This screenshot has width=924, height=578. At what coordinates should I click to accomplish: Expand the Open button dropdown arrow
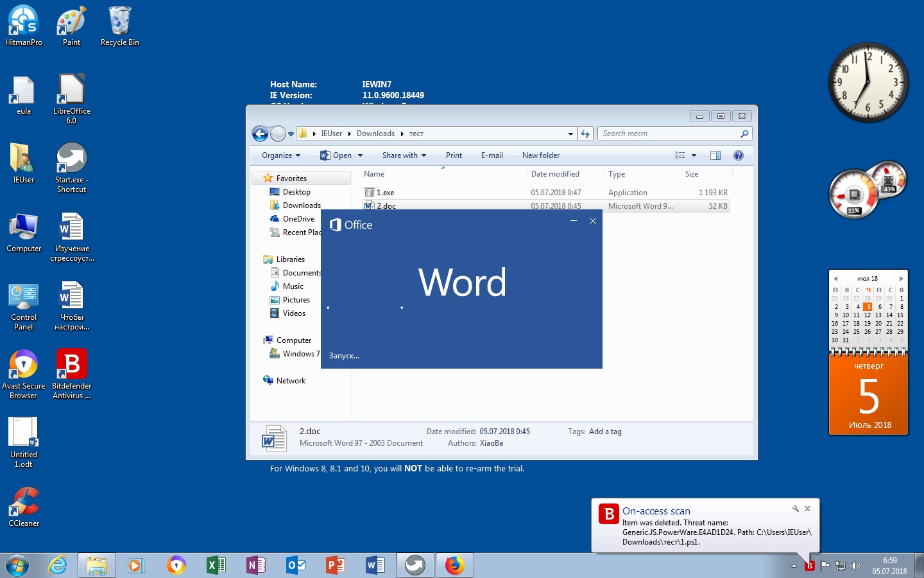360,155
